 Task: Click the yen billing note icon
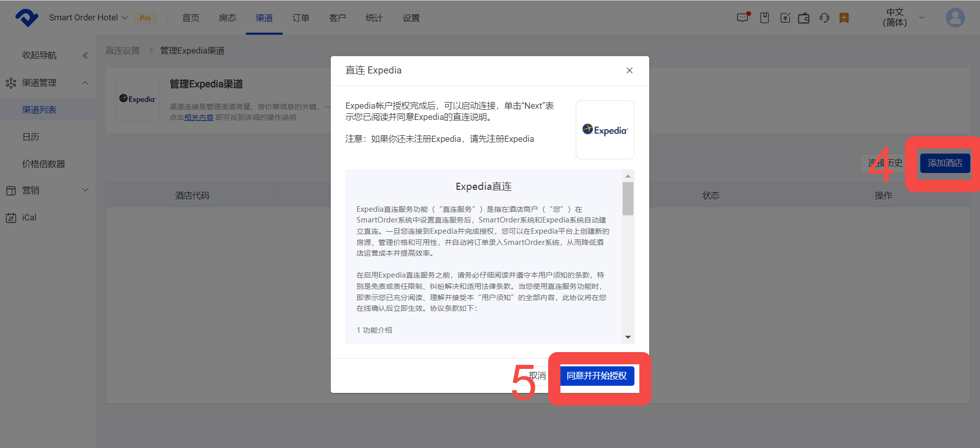(785, 18)
